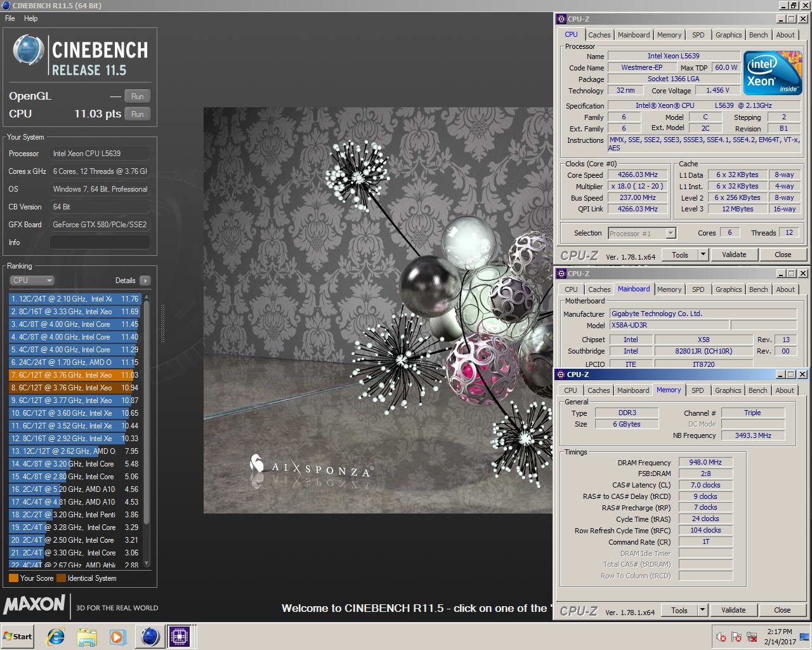Switch to Graphics tab in Memory CPU-Z window
Screen dimensions: 812x650
coord(728,390)
